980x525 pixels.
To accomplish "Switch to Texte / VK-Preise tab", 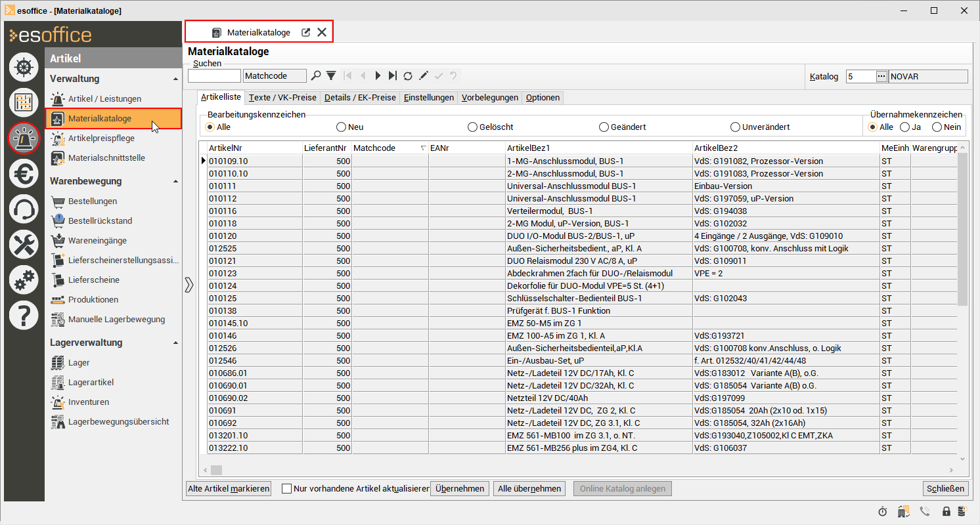I will [282, 98].
